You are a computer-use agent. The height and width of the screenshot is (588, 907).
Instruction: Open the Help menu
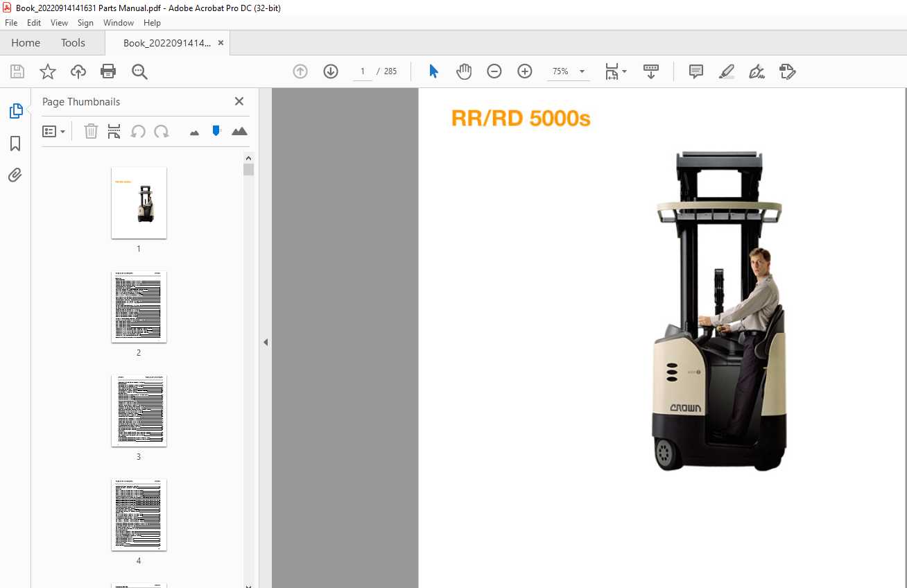pos(152,23)
